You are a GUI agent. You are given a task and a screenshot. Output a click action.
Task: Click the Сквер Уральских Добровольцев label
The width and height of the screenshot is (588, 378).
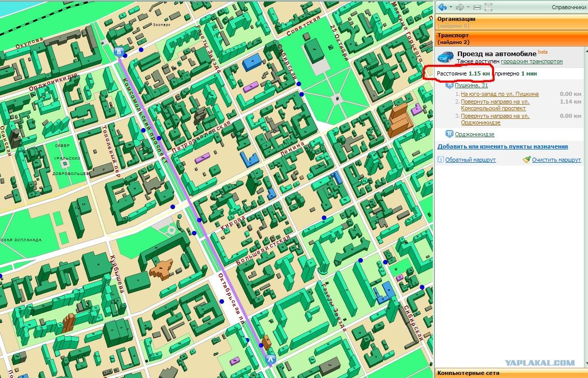[x=70, y=159]
